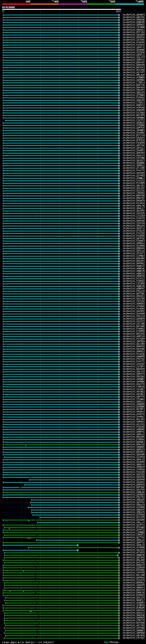Click the cyan ~100% identity legend segment

point(130,4)
